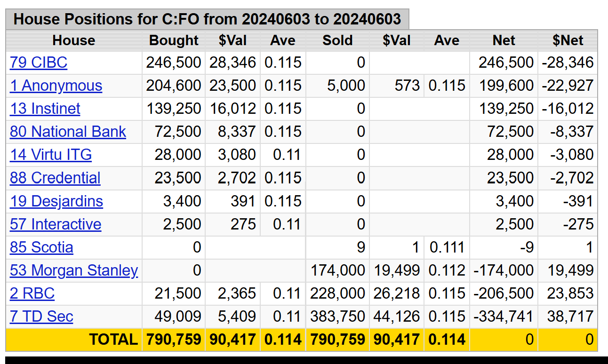Select Instinet $Val cell 16,012
Image resolution: width=608 pixels, height=364 pixels.
pyautogui.click(x=232, y=109)
